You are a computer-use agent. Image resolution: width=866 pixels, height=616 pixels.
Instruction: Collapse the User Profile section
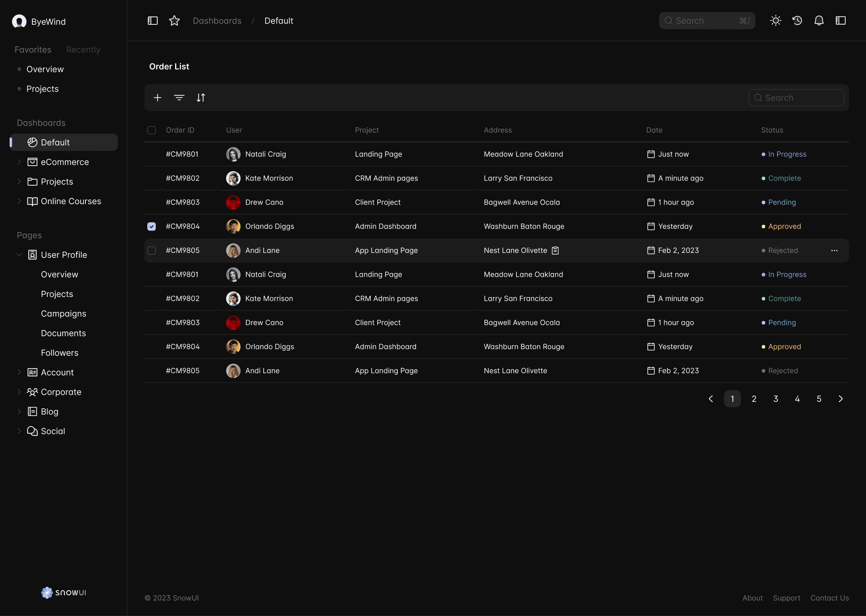[19, 255]
